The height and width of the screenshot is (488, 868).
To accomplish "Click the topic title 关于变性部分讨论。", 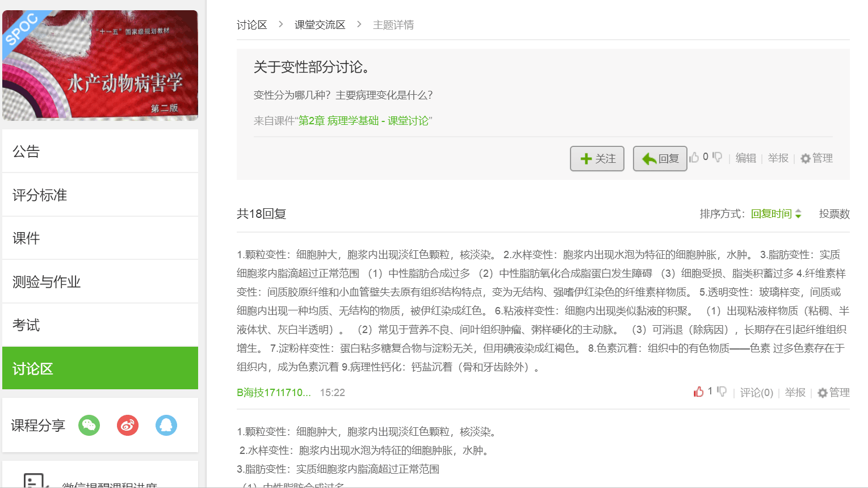I will coord(313,67).
